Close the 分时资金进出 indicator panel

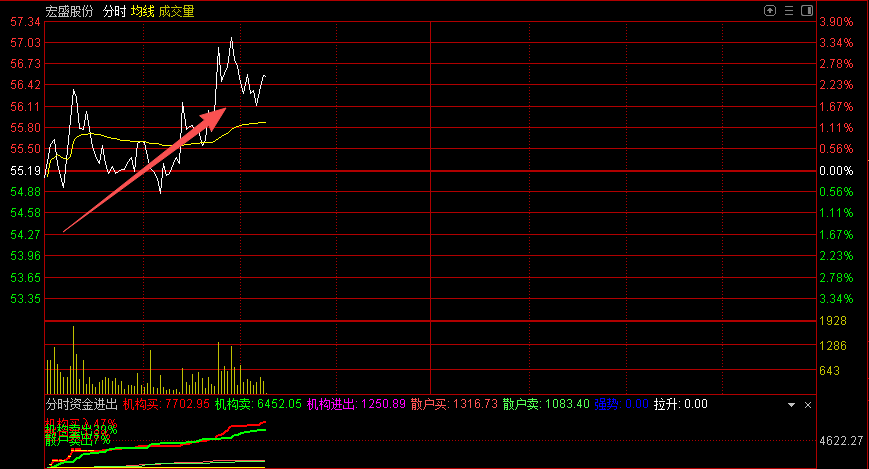pyautogui.click(x=807, y=405)
